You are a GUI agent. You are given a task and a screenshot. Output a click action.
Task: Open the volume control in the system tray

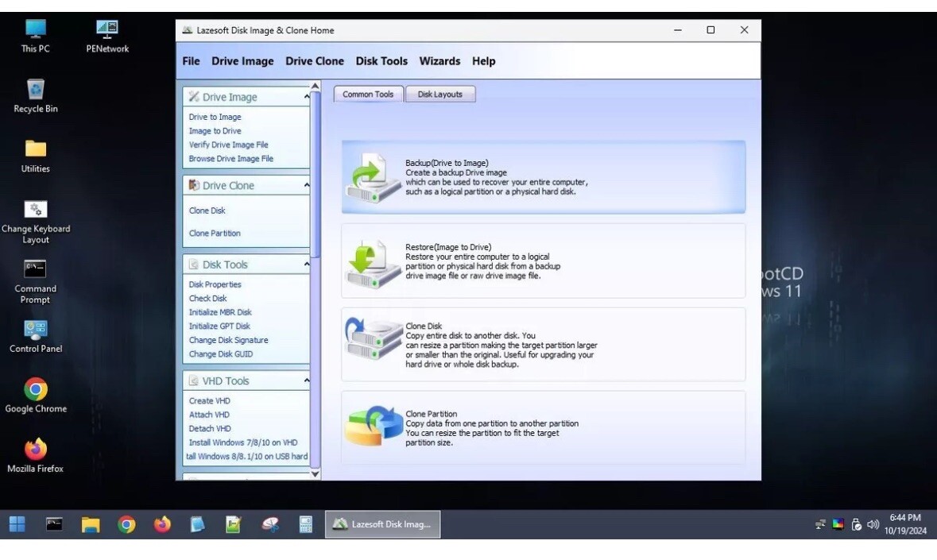tap(874, 523)
